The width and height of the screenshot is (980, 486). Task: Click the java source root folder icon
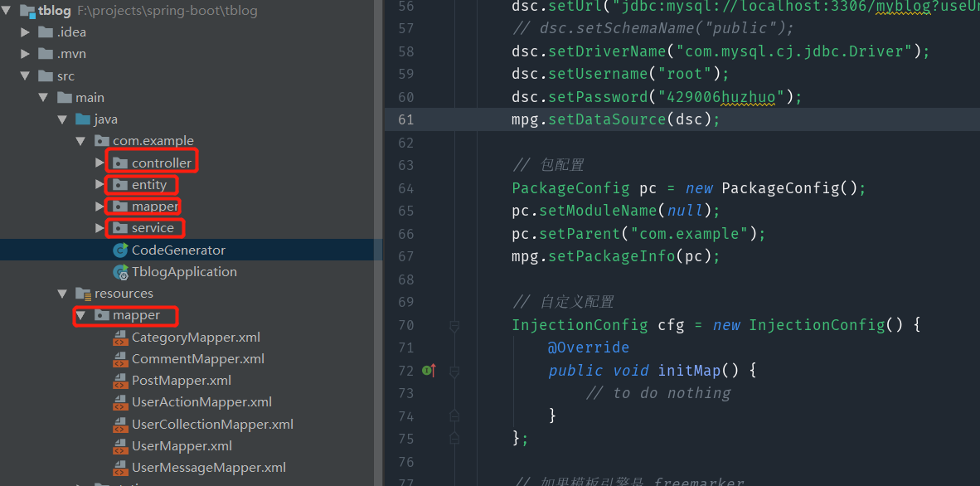click(83, 119)
